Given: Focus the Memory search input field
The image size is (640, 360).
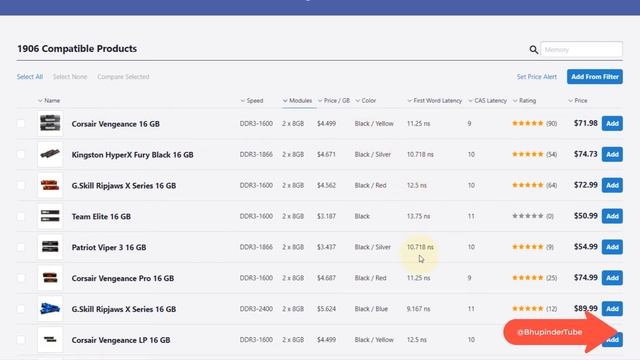Looking at the screenshot, I should pyautogui.click(x=581, y=49).
